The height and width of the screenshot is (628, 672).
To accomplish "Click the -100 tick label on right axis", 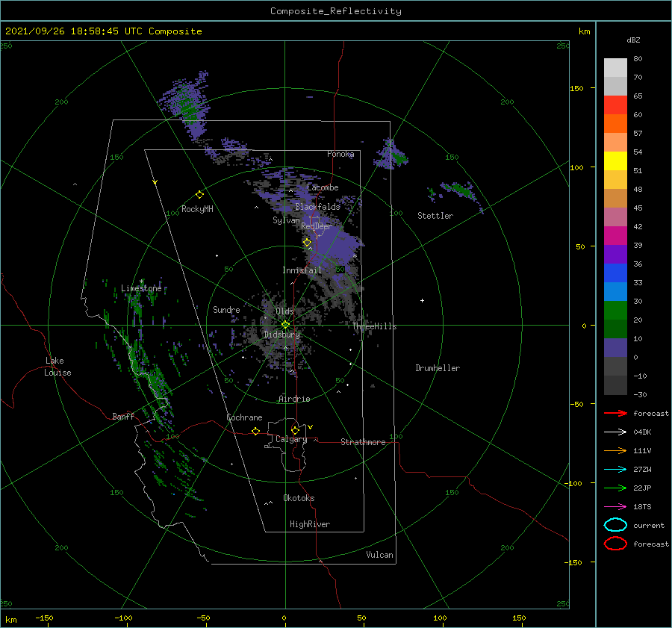I will (575, 484).
